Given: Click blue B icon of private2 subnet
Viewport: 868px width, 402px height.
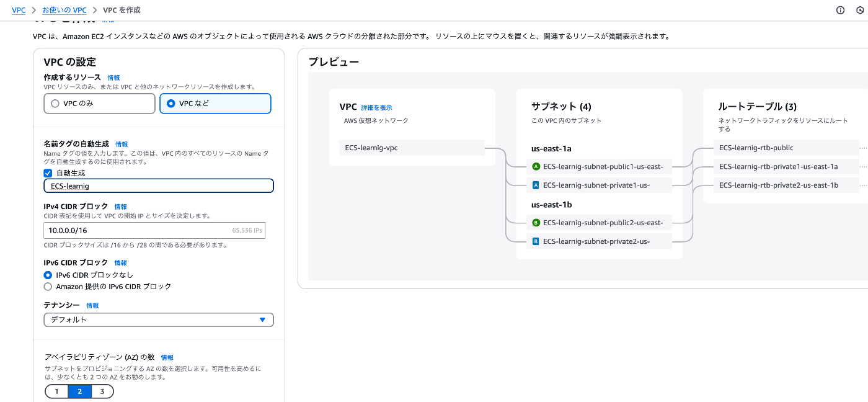Looking at the screenshot, I should point(536,241).
